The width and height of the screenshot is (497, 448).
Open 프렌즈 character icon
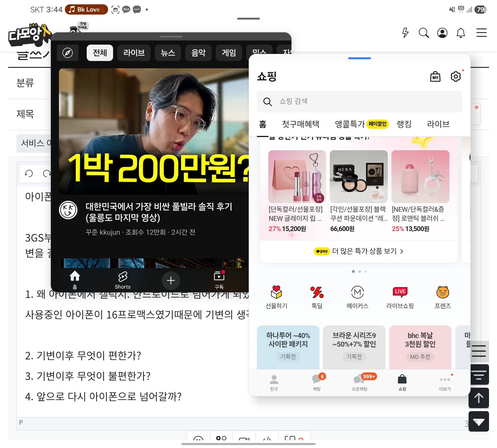[443, 297]
